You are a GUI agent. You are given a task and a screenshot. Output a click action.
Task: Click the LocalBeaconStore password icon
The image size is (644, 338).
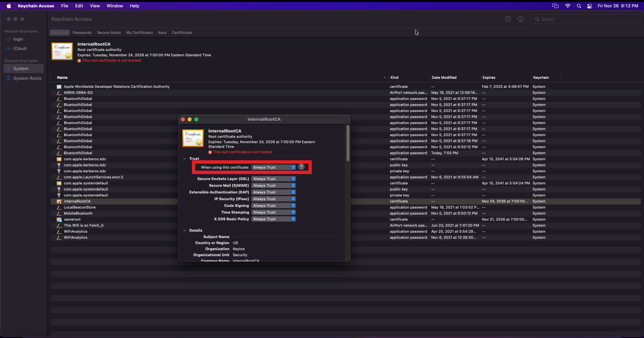[59, 207]
